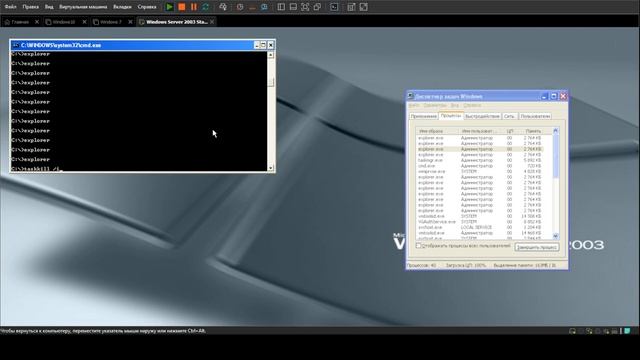Click the green message icon in VMware status bar
The height and width of the screenshot is (360, 640).
(x=627, y=331)
